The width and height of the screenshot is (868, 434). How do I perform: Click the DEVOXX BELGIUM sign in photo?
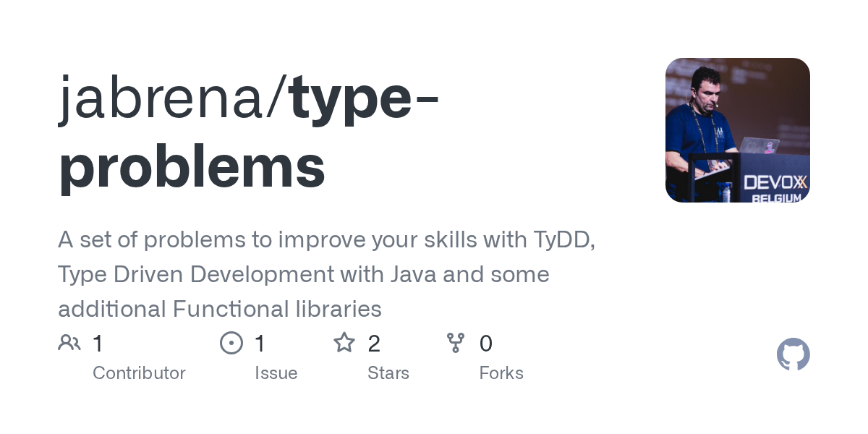pyautogui.click(x=775, y=188)
